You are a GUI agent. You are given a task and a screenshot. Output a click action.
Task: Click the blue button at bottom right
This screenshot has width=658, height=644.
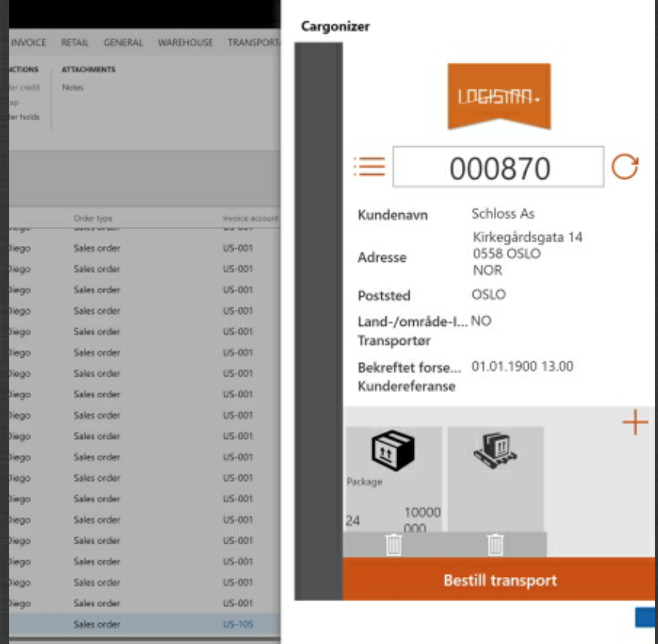point(646,618)
